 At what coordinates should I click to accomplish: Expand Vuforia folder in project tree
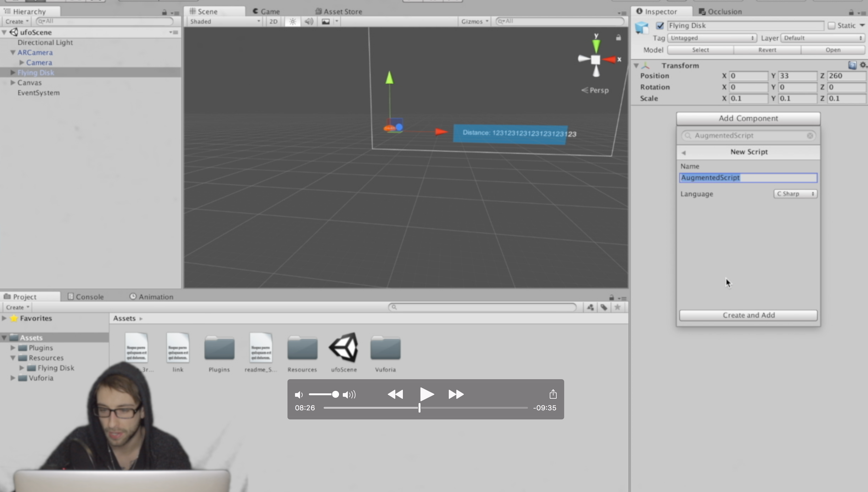[x=13, y=378]
